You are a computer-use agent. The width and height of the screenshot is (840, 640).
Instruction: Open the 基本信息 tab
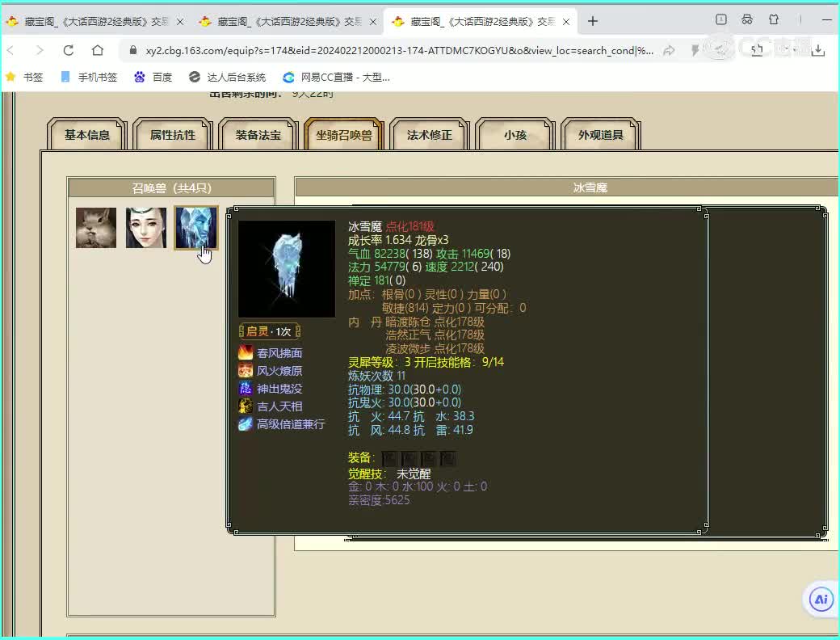pyautogui.click(x=86, y=134)
